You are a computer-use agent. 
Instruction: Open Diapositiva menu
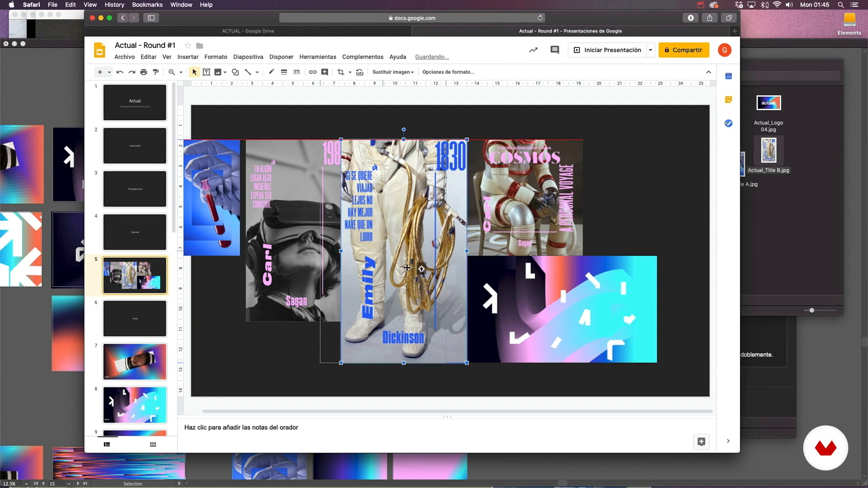(248, 57)
